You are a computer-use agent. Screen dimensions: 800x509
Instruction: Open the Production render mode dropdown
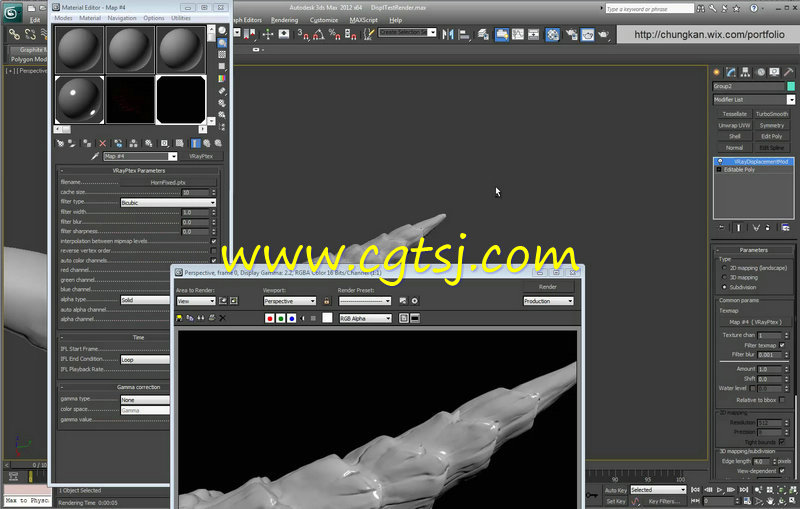(548, 301)
